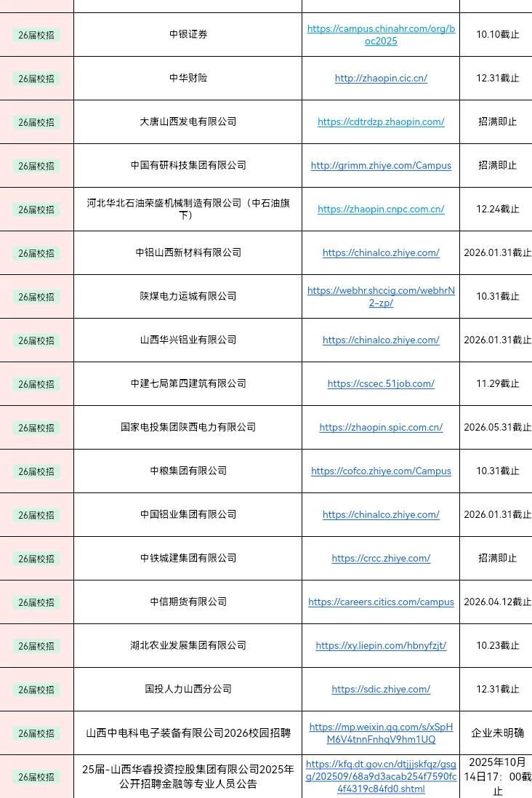Screen dimensions: 532x798
Task: Open the campus.chinahr.com boc2025 link
Action: pos(381,35)
